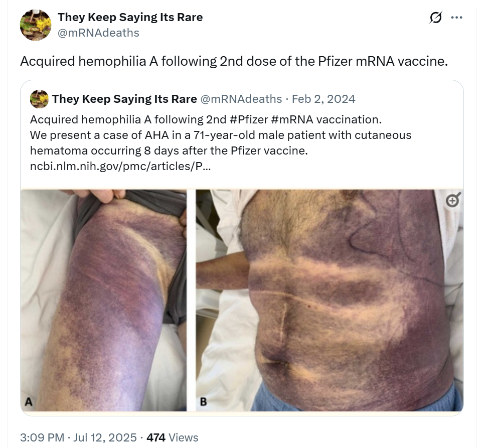Screen dimensions: 487x448
Task: Click "They Keep Saying Its Rare" header name
Action: [x=130, y=17]
